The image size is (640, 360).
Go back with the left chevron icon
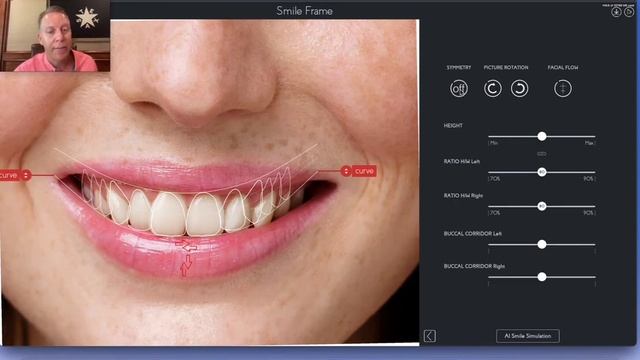click(429, 336)
